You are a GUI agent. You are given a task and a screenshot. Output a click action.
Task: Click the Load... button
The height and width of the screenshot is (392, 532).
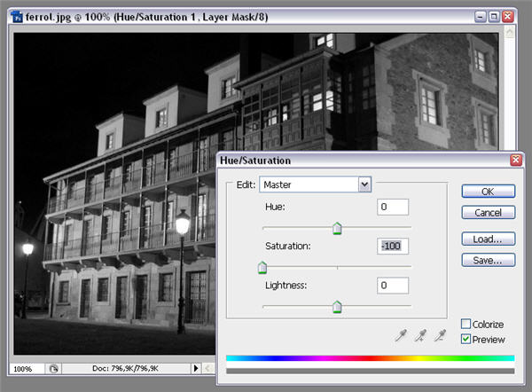click(x=488, y=239)
